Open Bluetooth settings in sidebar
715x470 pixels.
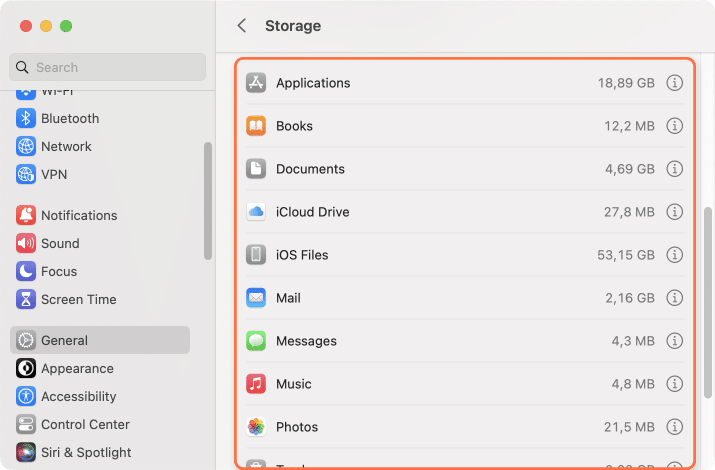pos(100,119)
